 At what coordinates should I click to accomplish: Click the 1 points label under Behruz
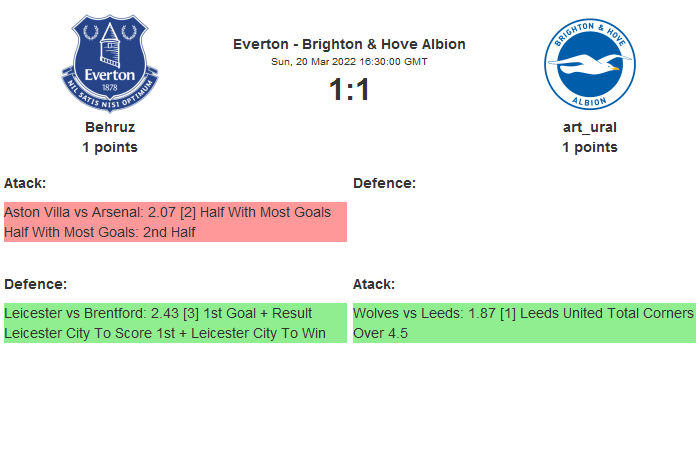pyautogui.click(x=110, y=147)
